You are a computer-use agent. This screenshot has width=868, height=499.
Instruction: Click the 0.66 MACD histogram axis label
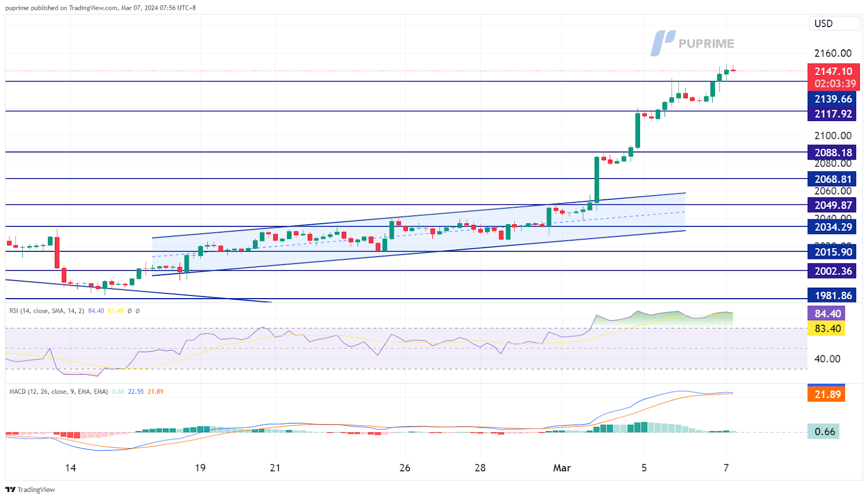pyautogui.click(x=824, y=432)
